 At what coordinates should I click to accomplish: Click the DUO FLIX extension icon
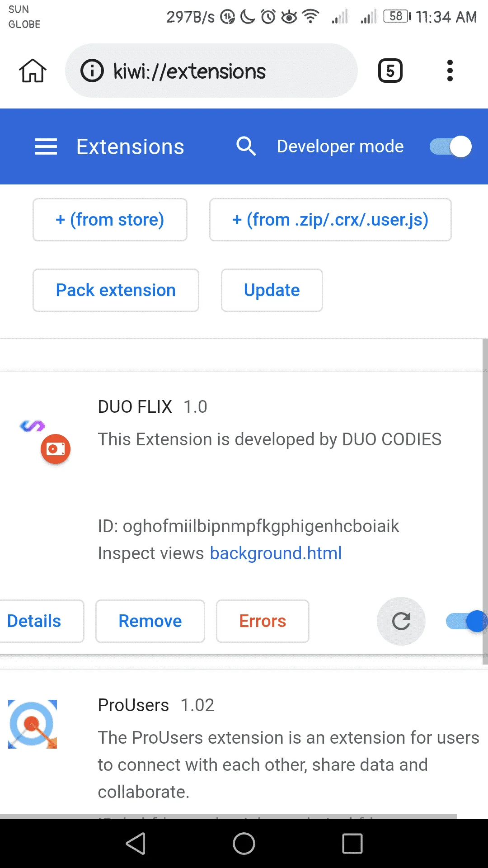point(45,441)
